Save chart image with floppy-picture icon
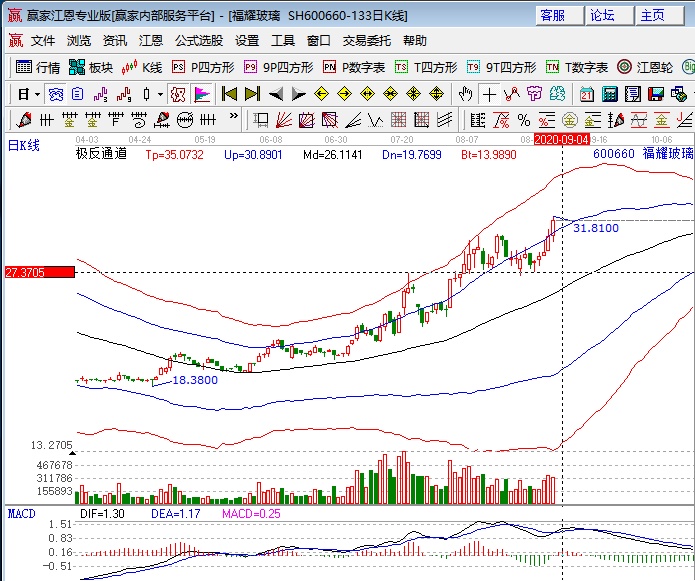Screen dimensions: 695x581 (x=656, y=94)
